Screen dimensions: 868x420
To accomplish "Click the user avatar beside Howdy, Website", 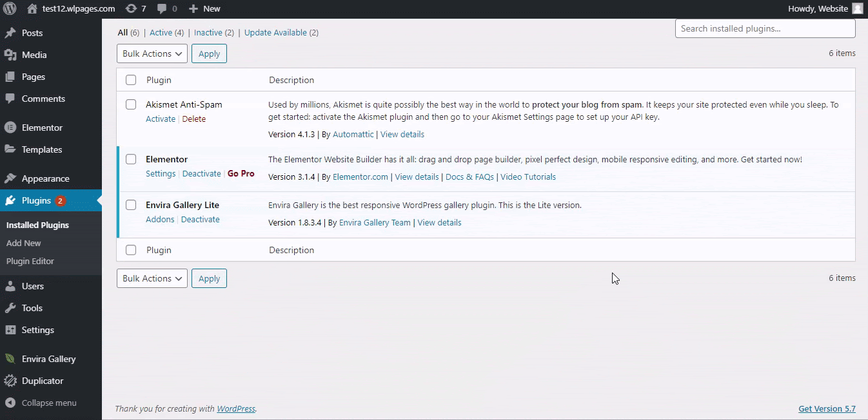I will tap(857, 8).
